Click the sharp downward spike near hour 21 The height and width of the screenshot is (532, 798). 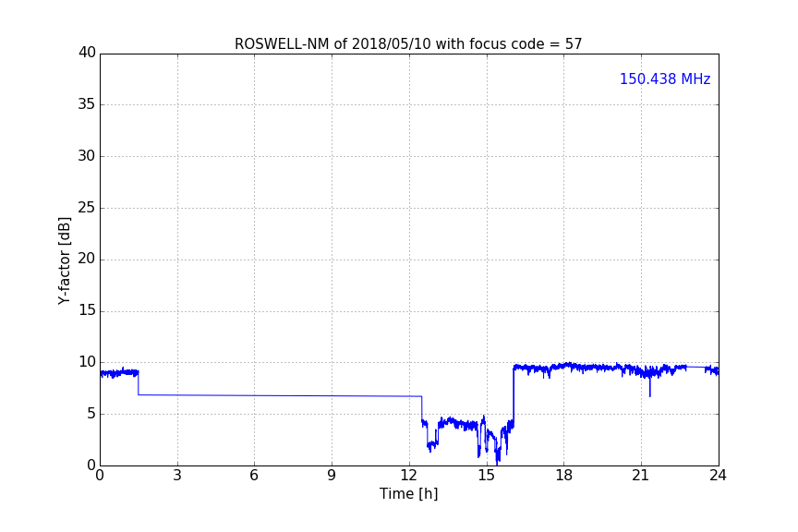(650, 387)
